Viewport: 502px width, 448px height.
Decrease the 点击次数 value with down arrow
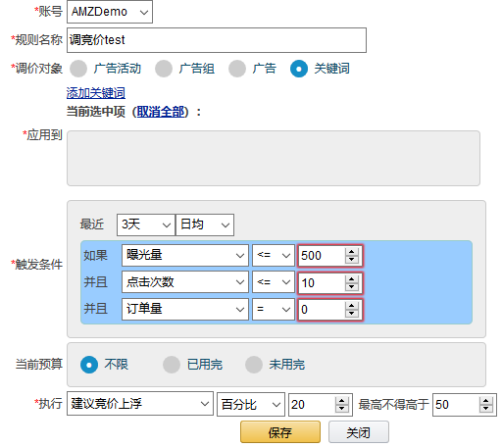point(352,286)
